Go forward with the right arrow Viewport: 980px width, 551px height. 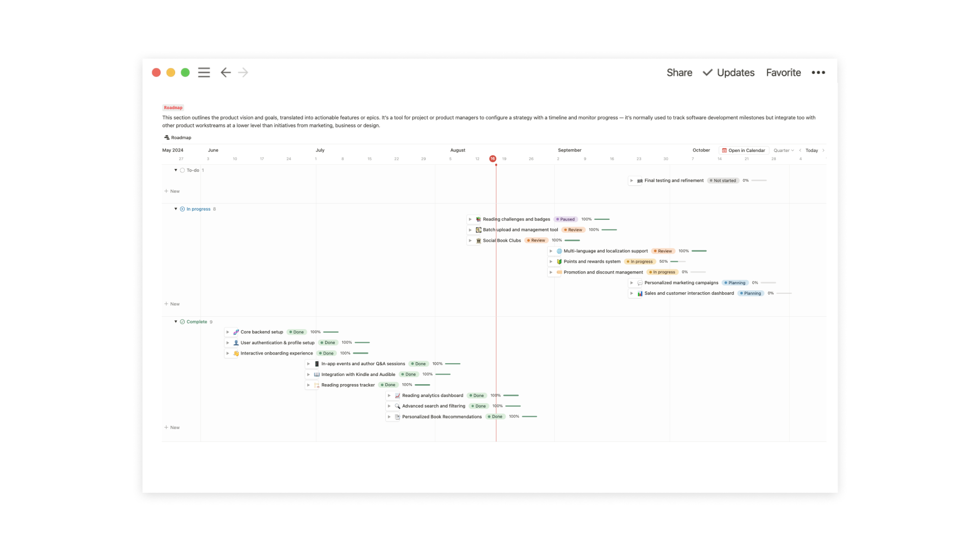pos(243,72)
